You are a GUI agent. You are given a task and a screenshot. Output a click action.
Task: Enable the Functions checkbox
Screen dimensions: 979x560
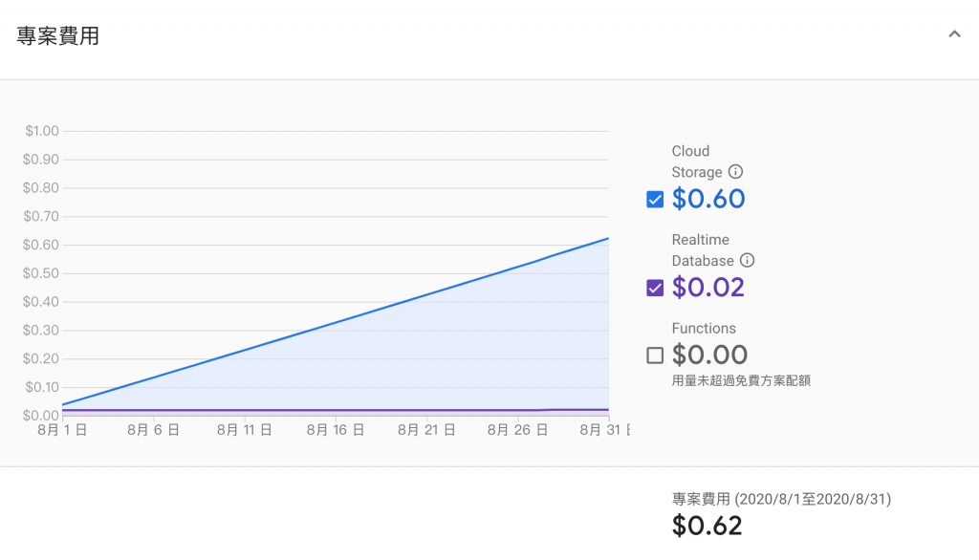coord(655,355)
